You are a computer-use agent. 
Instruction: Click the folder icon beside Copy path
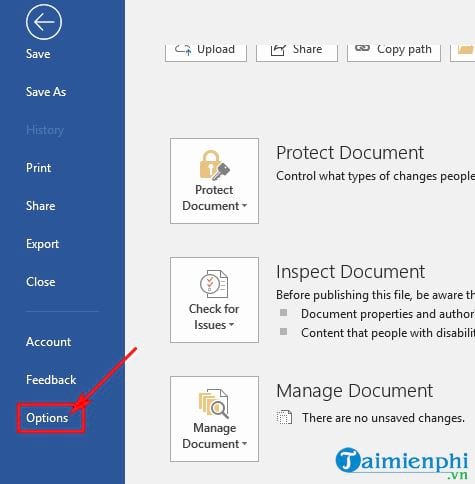(x=466, y=50)
